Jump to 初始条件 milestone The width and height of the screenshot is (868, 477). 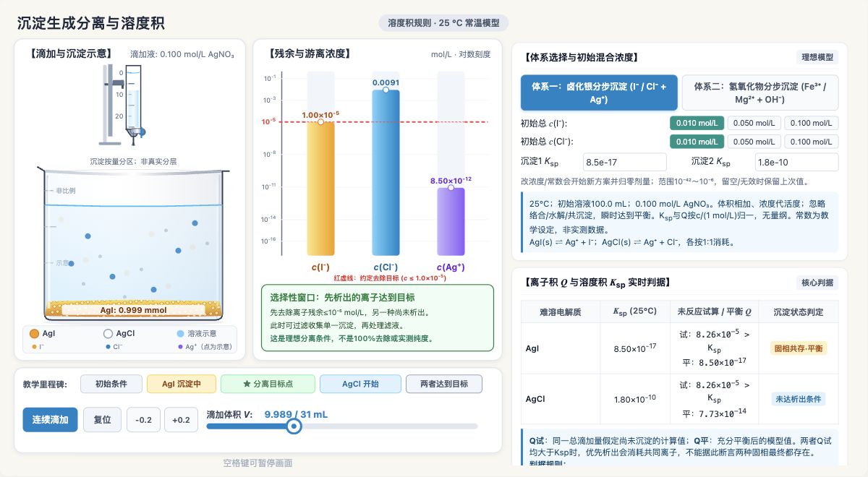(x=111, y=384)
